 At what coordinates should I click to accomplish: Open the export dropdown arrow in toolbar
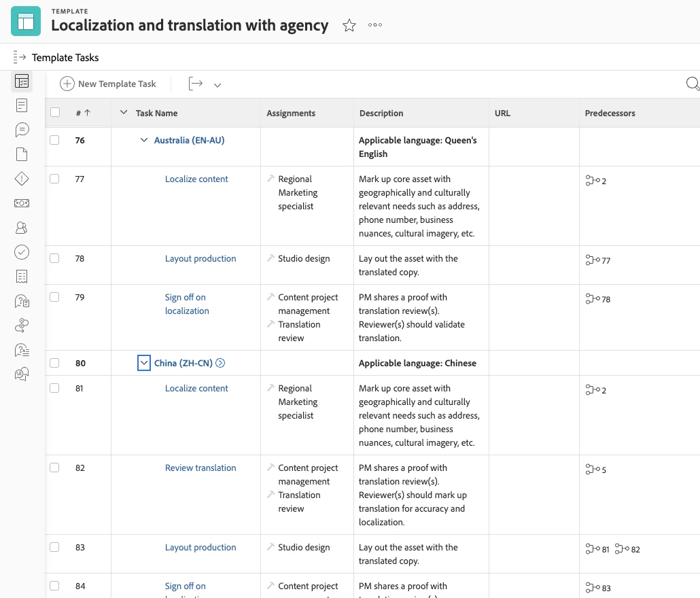click(217, 85)
